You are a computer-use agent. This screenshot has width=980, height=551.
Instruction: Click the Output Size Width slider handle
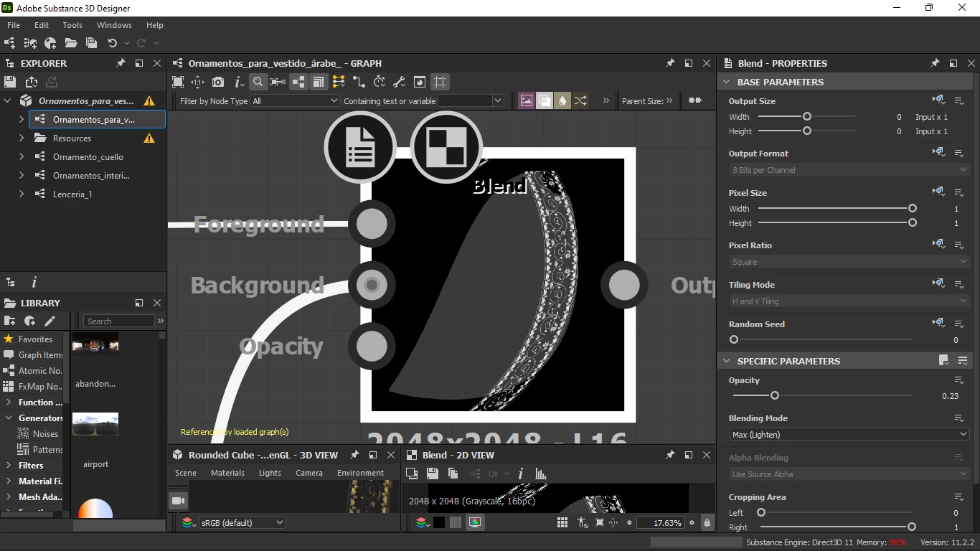807,116
